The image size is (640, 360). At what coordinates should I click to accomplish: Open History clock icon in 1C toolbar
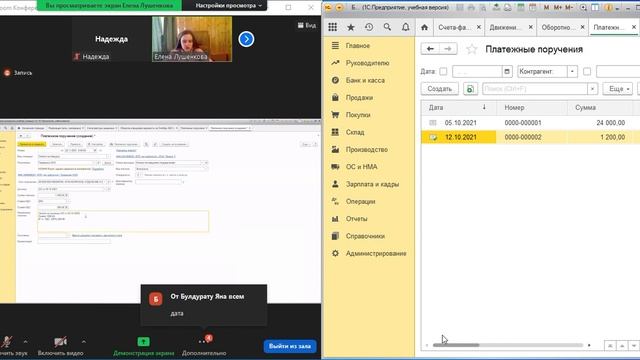[369, 27]
